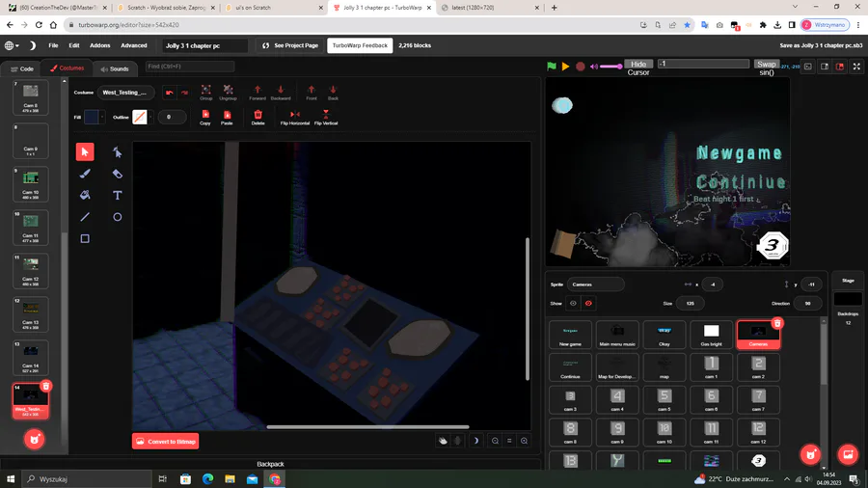868x488 pixels.
Task: Open the File menu
Action: 53,45
